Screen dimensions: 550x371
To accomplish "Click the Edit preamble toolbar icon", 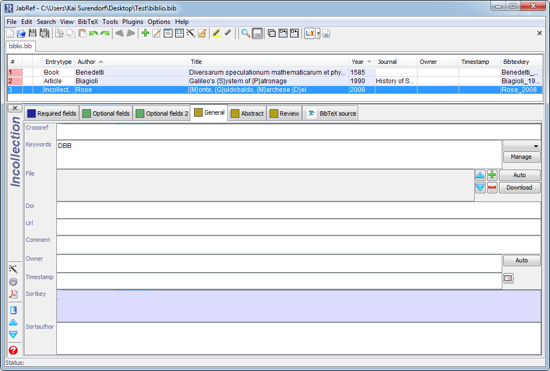I will click(168, 34).
